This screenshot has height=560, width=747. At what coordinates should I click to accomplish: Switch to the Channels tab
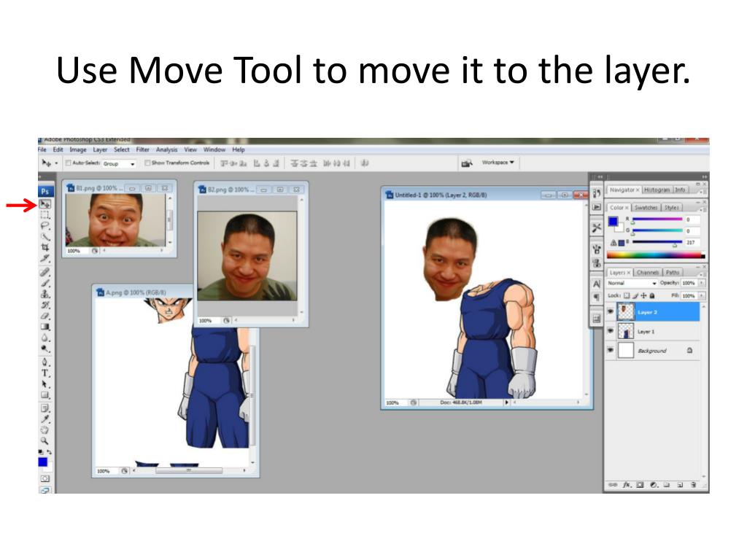coord(648,273)
